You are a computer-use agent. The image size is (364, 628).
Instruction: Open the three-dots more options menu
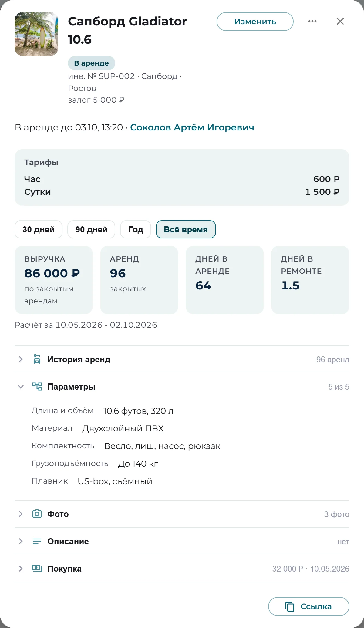point(312,21)
